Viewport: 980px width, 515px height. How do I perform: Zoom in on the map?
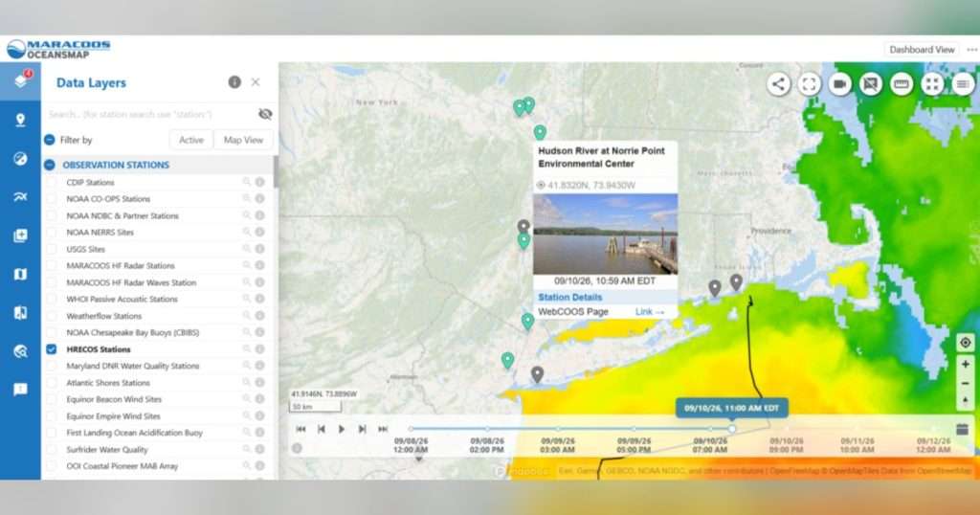point(965,365)
